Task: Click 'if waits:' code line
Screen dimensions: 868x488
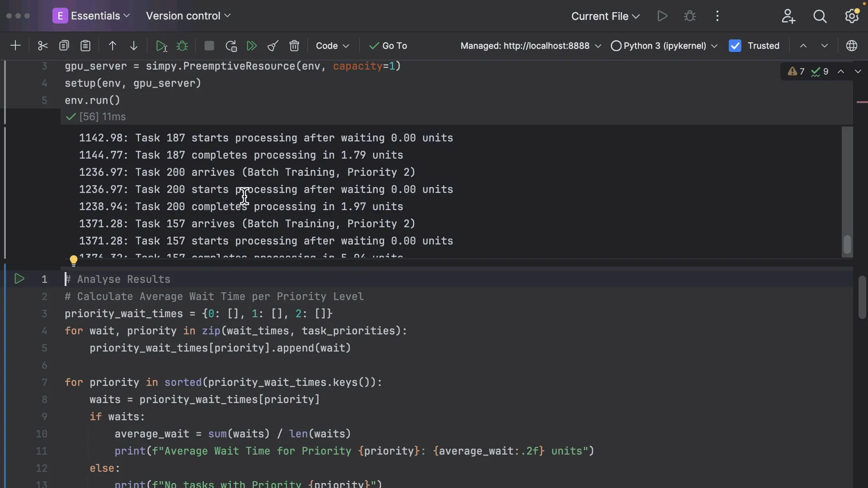Action: (117, 417)
